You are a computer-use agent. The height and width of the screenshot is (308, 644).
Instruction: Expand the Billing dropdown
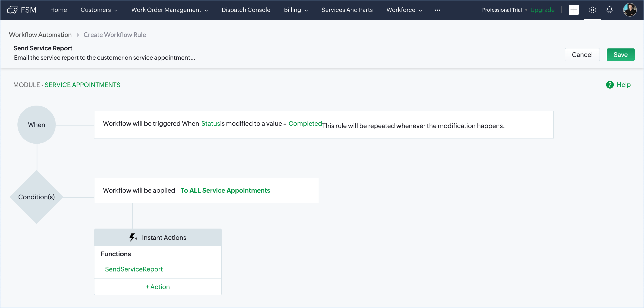pos(296,10)
